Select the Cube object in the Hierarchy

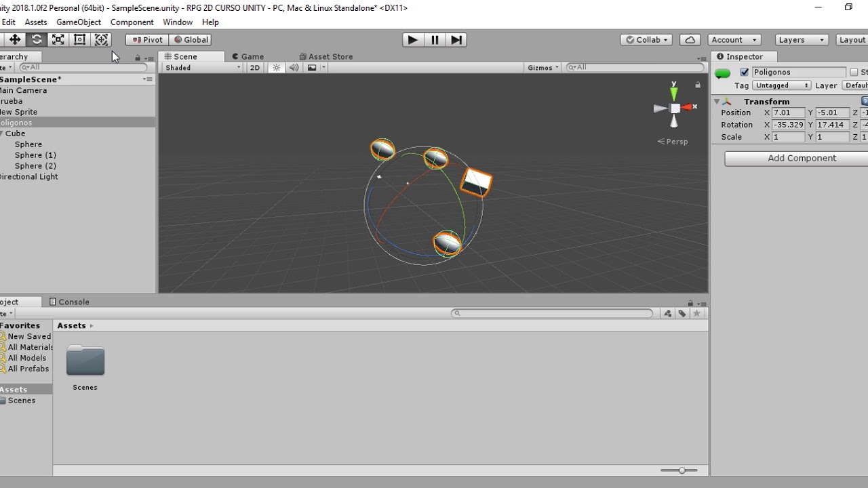click(77, 134)
